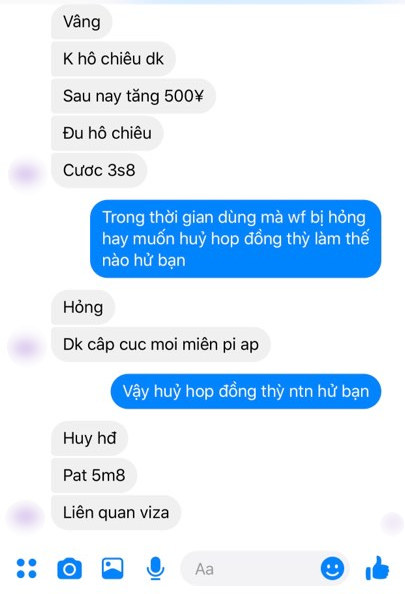Tap sender avatar beside "Cước 3s8"
405x594 pixels.
coord(25,174)
